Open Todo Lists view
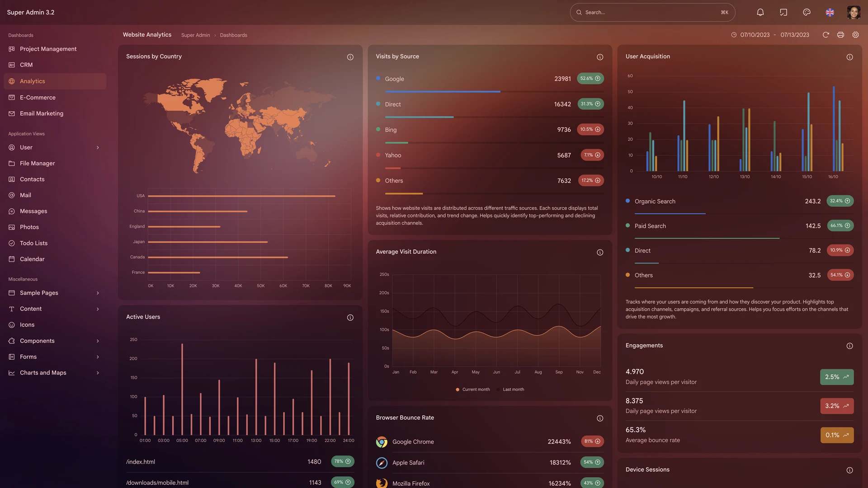868x488 pixels. (55, 243)
